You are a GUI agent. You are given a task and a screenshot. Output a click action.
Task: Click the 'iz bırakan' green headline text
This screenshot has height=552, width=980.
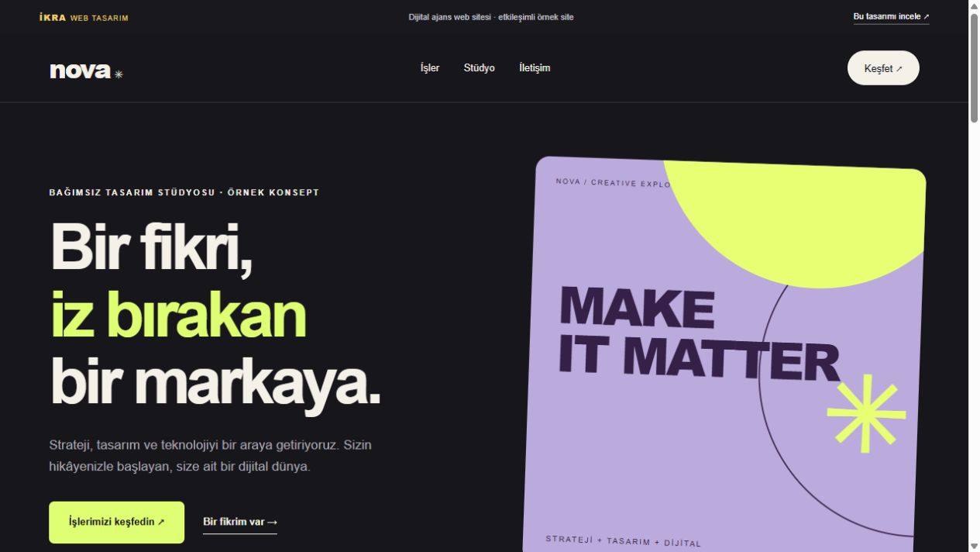(178, 315)
